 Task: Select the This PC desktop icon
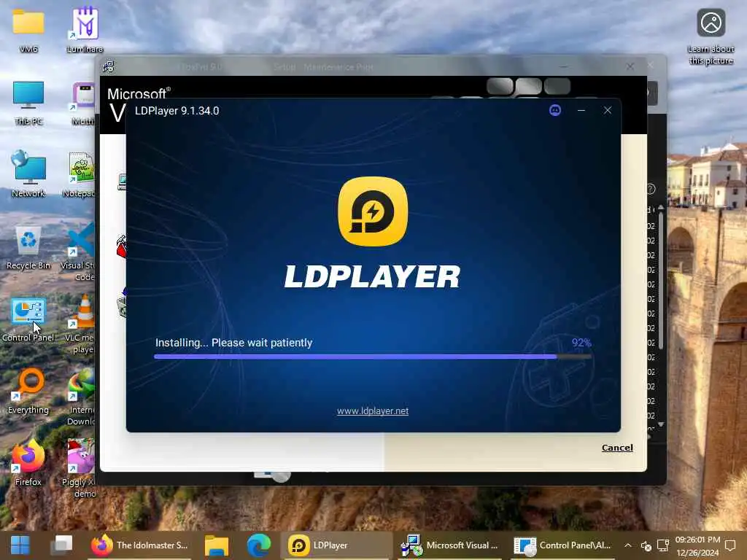[28, 102]
